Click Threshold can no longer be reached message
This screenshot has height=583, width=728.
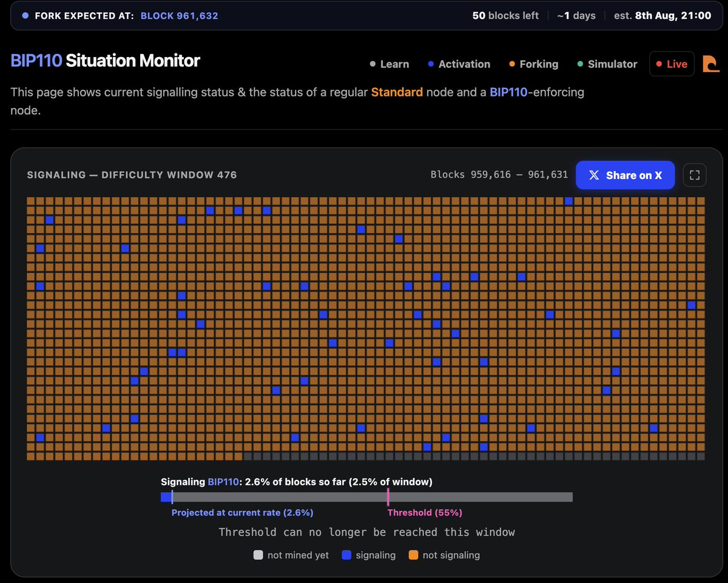coord(366,532)
